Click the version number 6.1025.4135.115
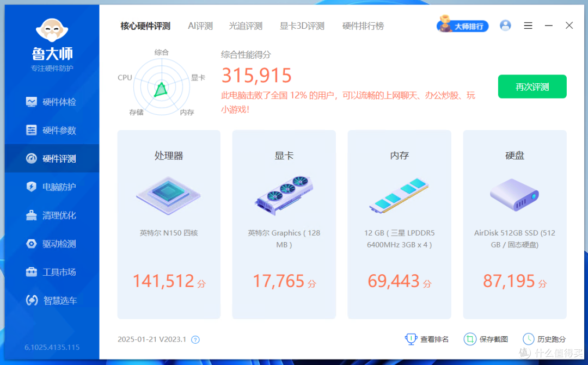 click(52, 348)
